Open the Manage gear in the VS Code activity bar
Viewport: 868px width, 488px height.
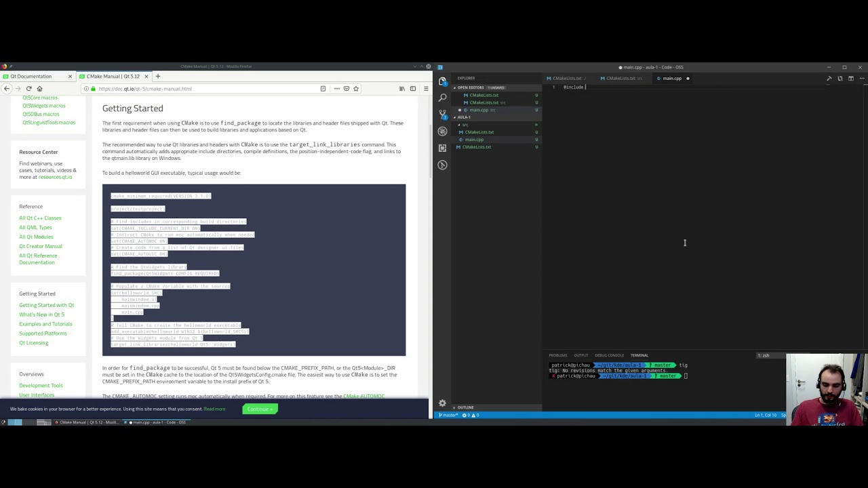442,403
